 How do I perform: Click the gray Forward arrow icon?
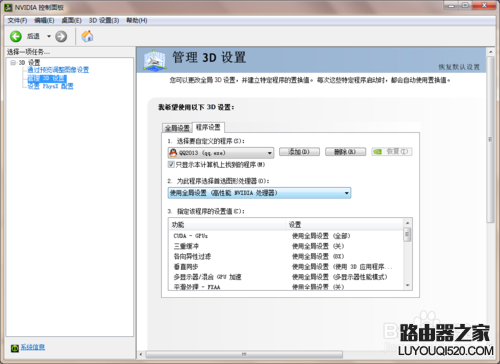pos(61,36)
